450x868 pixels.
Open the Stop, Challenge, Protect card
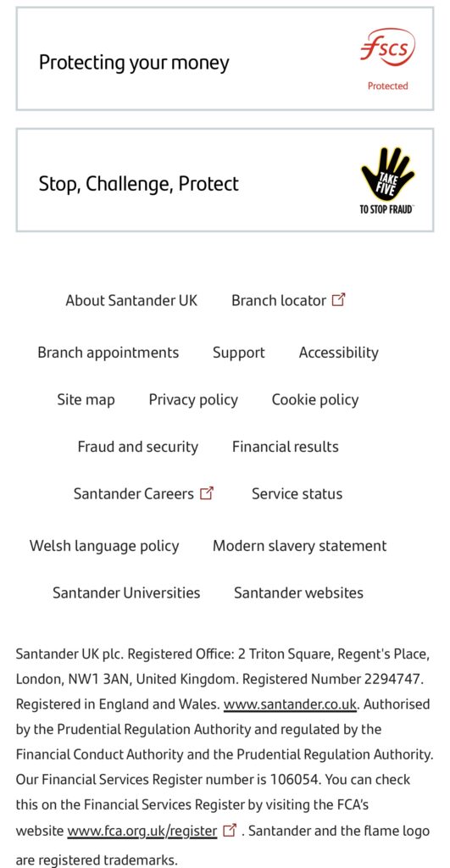[x=225, y=180]
